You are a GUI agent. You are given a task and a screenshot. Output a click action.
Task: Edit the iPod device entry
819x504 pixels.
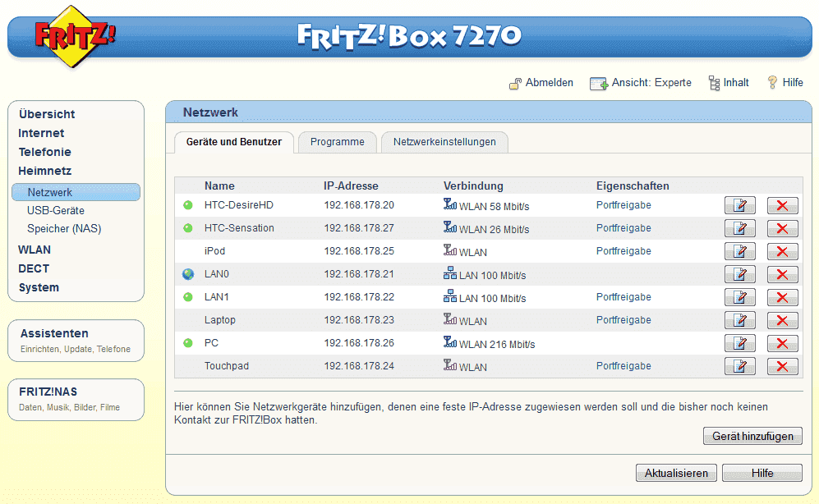(x=739, y=251)
